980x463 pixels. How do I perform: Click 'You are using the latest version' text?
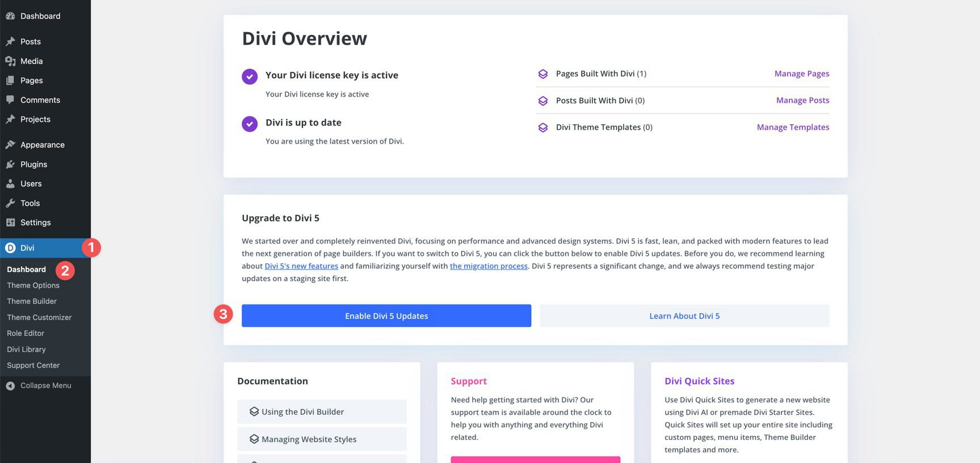(x=335, y=141)
